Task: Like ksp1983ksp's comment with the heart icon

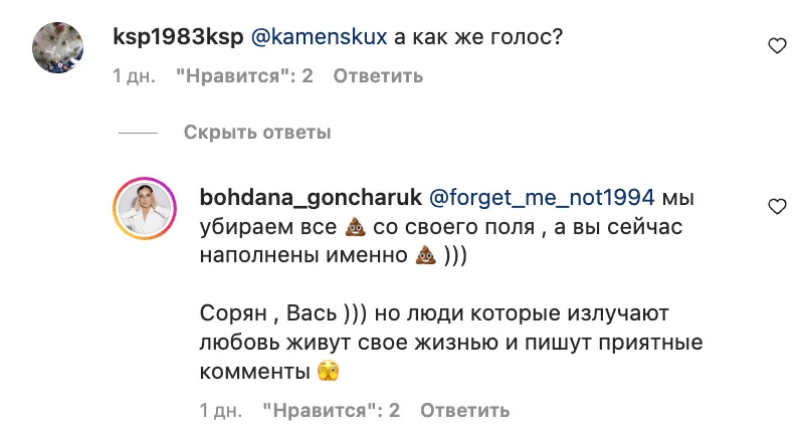Action: tap(776, 45)
